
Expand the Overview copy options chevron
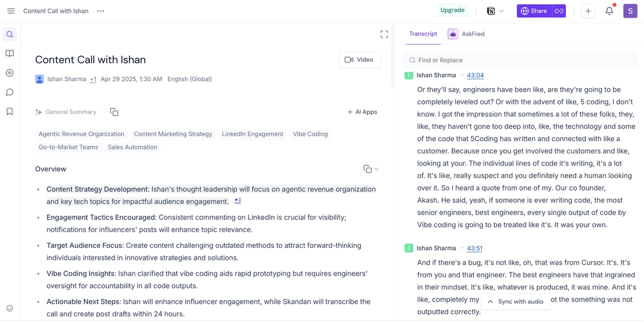[x=377, y=169]
